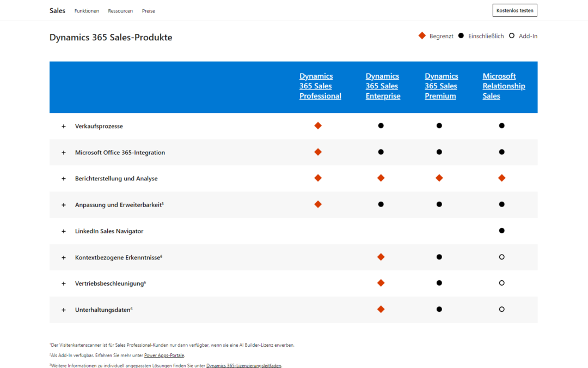The width and height of the screenshot is (588, 368).
Task: Click the LinkedIn Sales Navigator label
Action: coord(109,231)
